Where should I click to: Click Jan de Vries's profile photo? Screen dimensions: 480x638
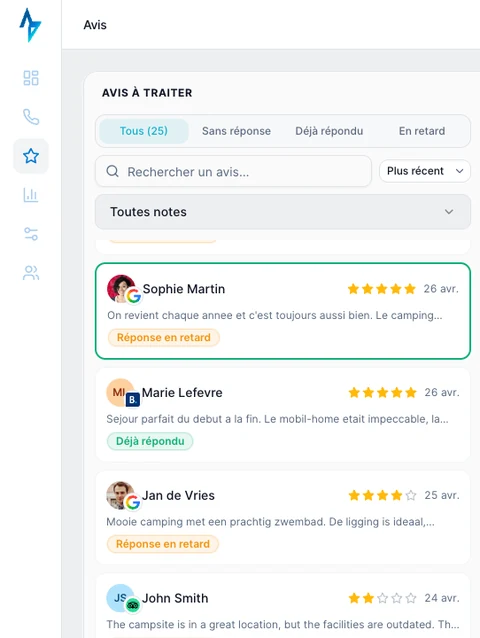120,495
